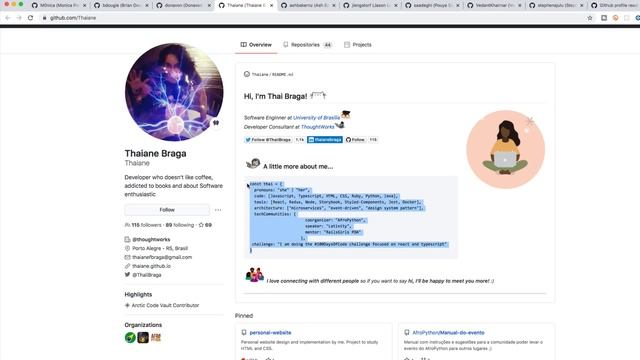
Task: Open the Thaiane / README.md path link
Action: 272,75
